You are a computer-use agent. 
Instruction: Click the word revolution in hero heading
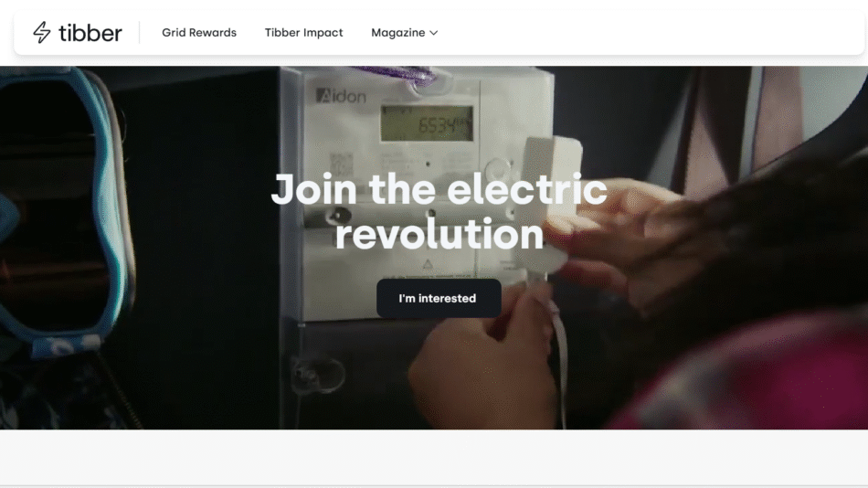(439, 234)
